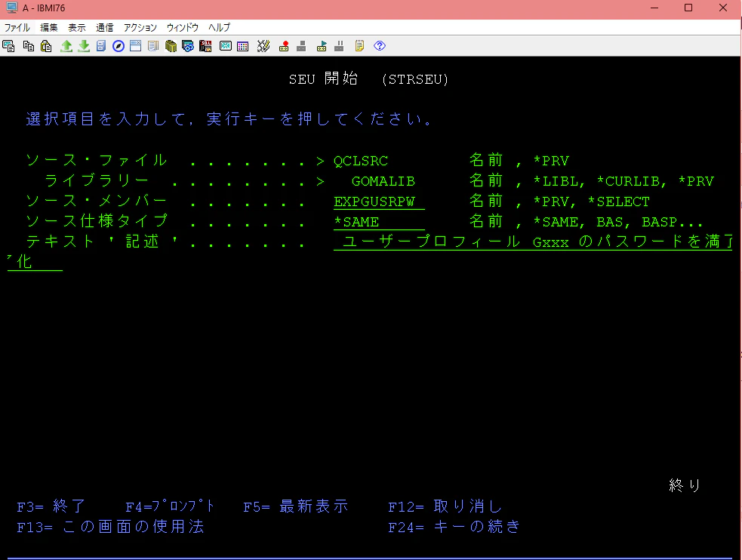Click the play macro icon

tap(322, 46)
